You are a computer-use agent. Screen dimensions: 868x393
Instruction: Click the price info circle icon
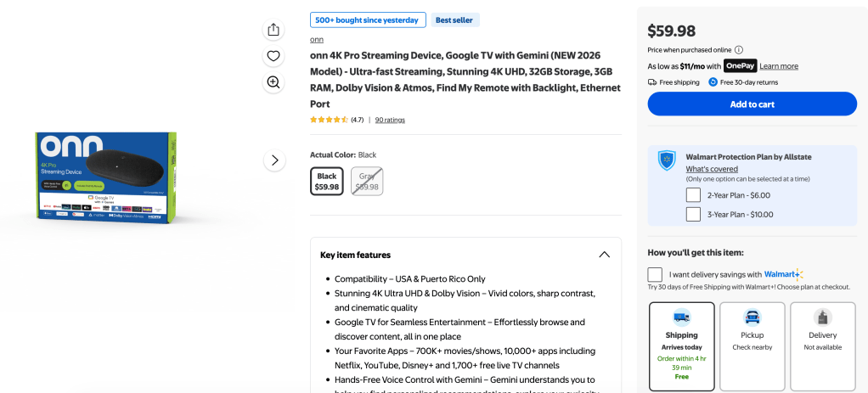[x=739, y=50]
